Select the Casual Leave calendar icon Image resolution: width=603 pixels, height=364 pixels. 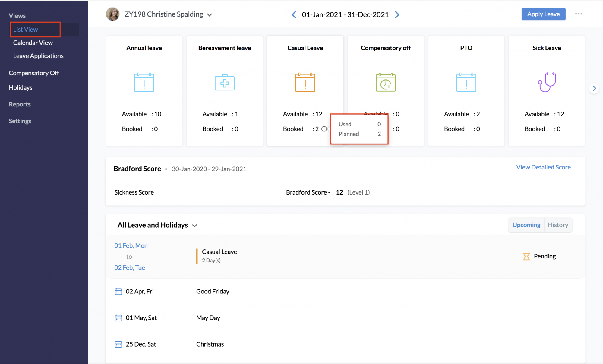(x=305, y=82)
